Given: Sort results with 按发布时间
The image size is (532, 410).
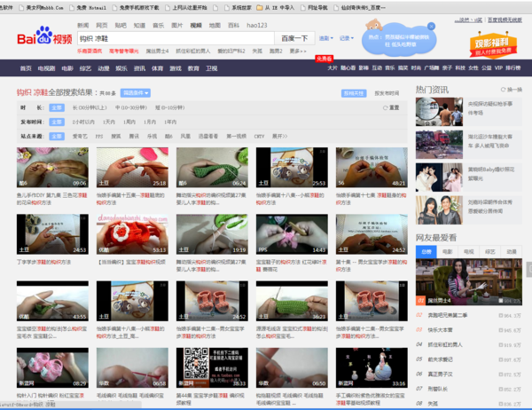Looking at the screenshot, I should (387, 93).
